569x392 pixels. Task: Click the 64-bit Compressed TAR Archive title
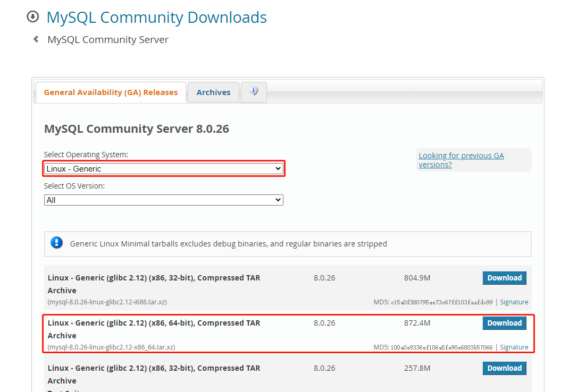pyautogui.click(x=154, y=329)
